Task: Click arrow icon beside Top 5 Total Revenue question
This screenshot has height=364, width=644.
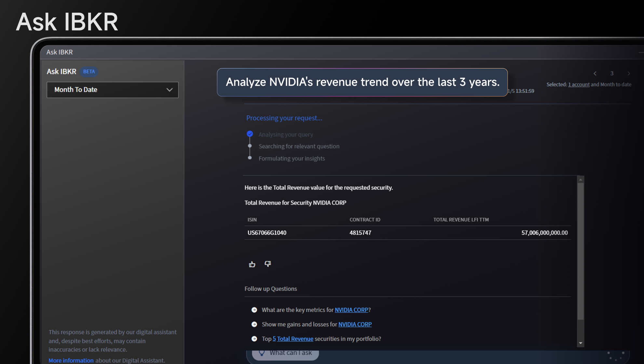Action: [254, 339]
